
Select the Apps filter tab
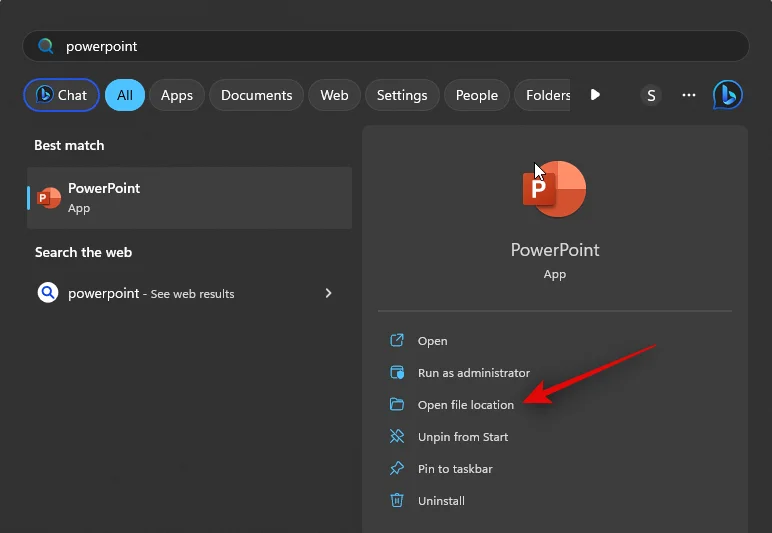coord(177,95)
